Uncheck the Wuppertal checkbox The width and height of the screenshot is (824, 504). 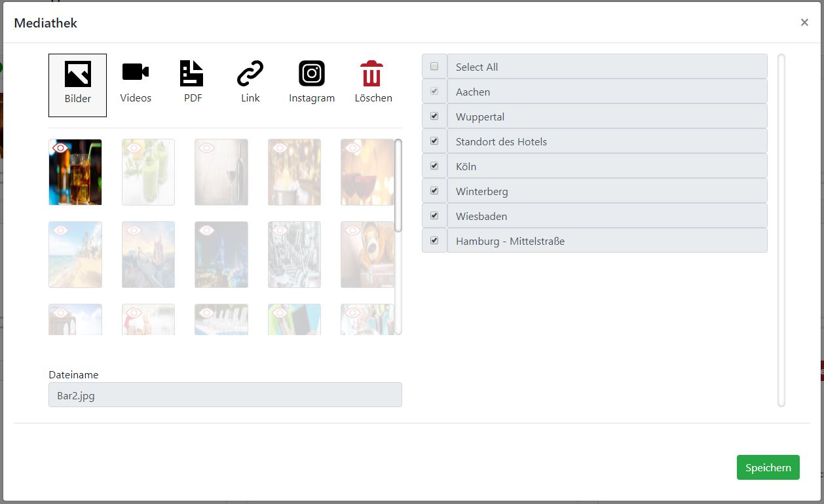(434, 117)
